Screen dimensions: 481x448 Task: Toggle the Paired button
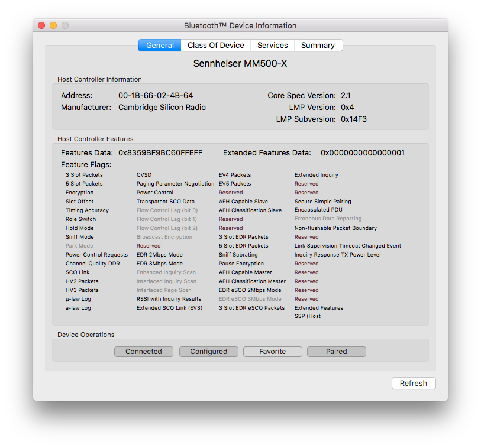337,352
